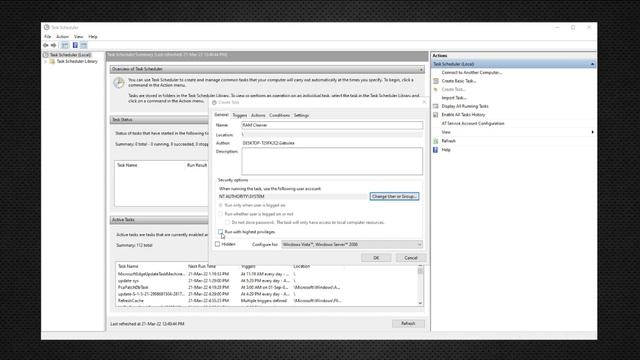Viewport: 640px width, 360px height.
Task: Open the Configure for dropdown
Action: [x=352, y=244]
